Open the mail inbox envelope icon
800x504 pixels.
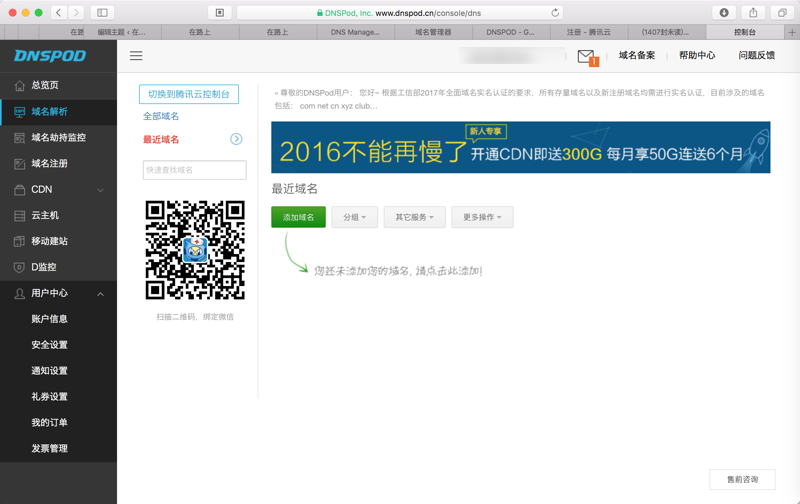(586, 56)
